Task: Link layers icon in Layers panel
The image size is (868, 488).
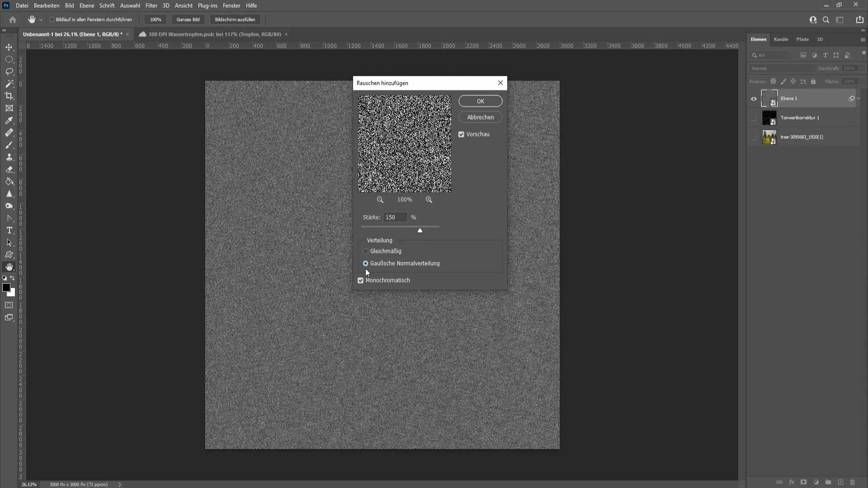Action: [779, 482]
